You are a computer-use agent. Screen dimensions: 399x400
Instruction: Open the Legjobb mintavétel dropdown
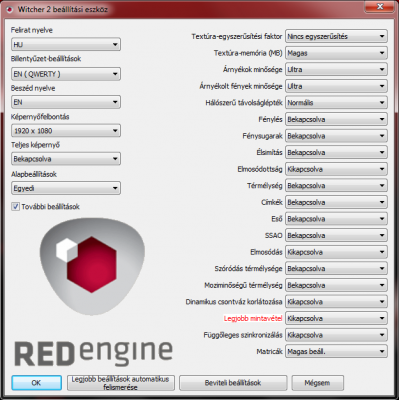(336, 318)
